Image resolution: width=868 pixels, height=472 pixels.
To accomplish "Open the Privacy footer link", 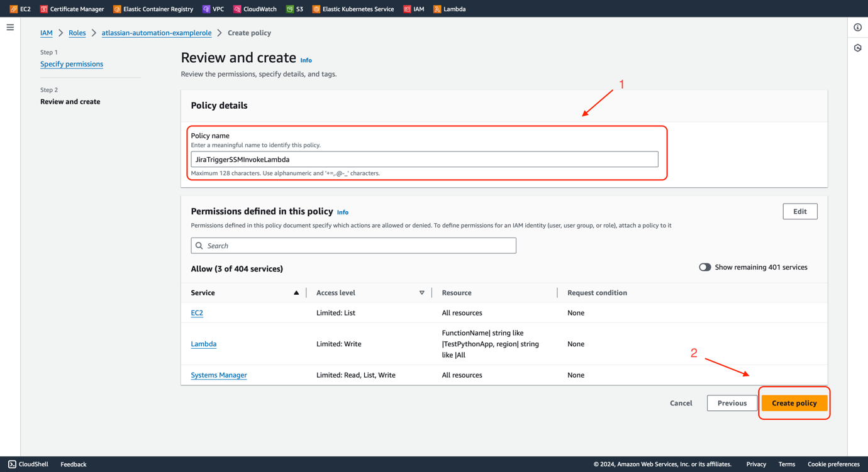I will (756, 464).
